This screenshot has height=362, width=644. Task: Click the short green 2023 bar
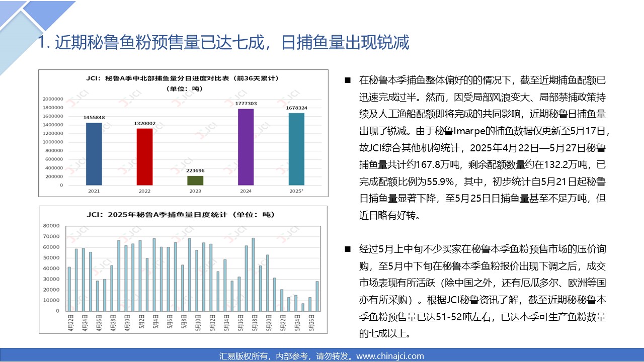[195, 180]
